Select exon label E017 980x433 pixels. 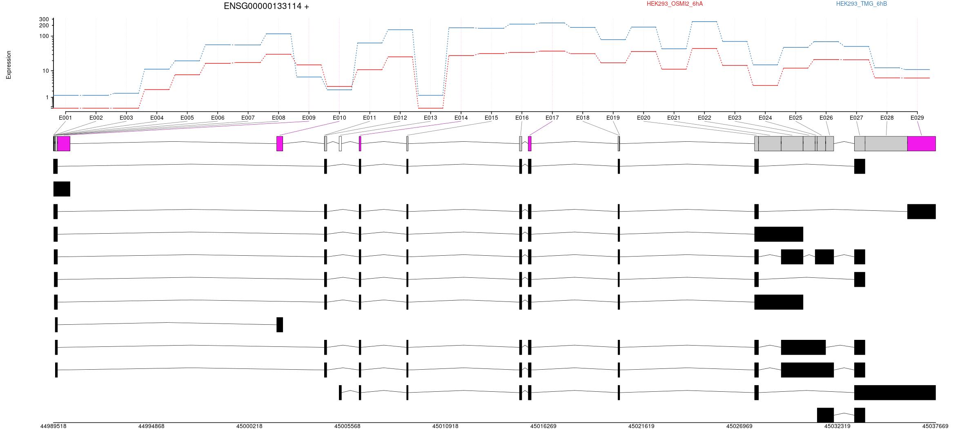552,118
